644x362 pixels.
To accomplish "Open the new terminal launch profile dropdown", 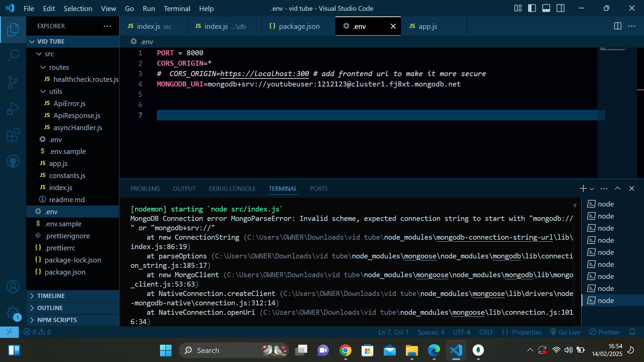I will point(592,189).
